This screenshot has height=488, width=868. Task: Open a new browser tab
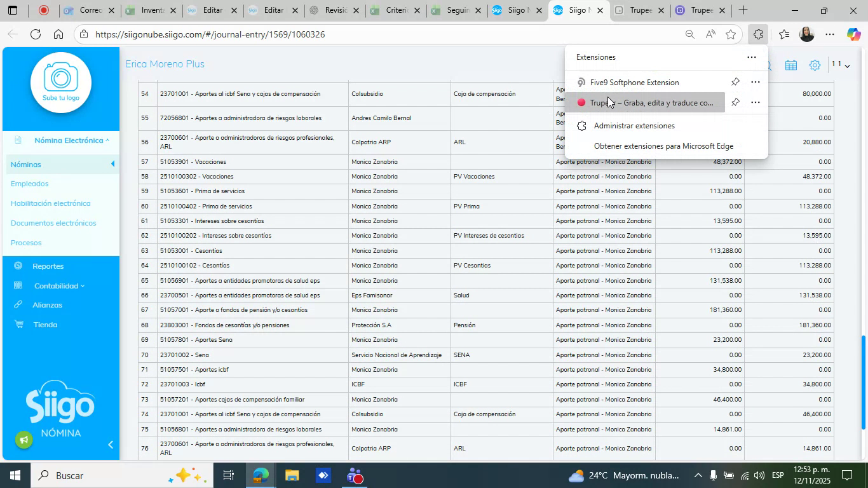tap(742, 10)
